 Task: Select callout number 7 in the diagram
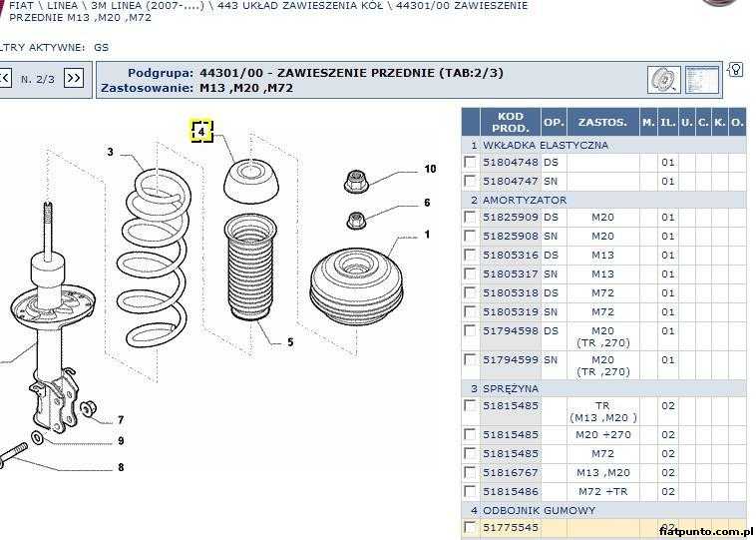coord(121,420)
